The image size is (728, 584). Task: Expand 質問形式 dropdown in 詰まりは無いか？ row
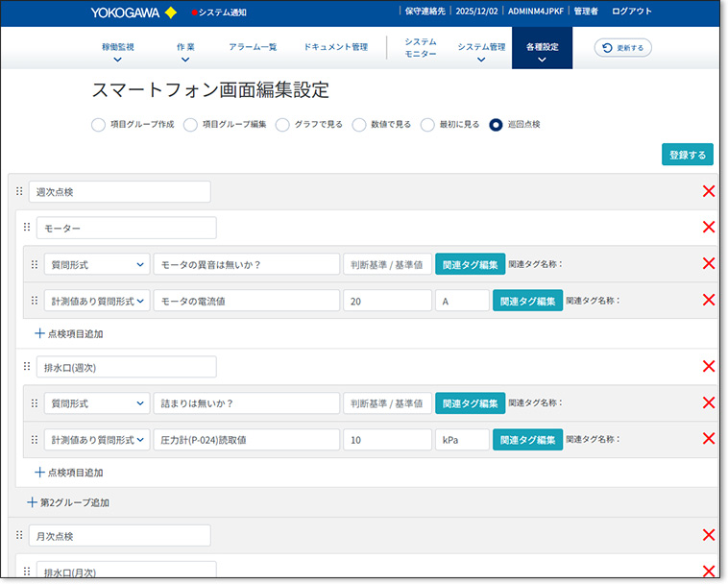[96, 403]
